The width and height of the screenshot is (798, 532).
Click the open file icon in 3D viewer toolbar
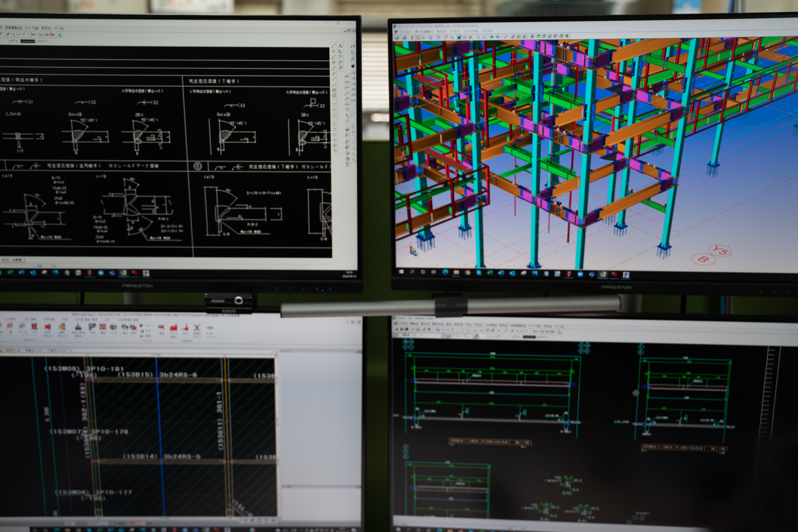click(397, 38)
